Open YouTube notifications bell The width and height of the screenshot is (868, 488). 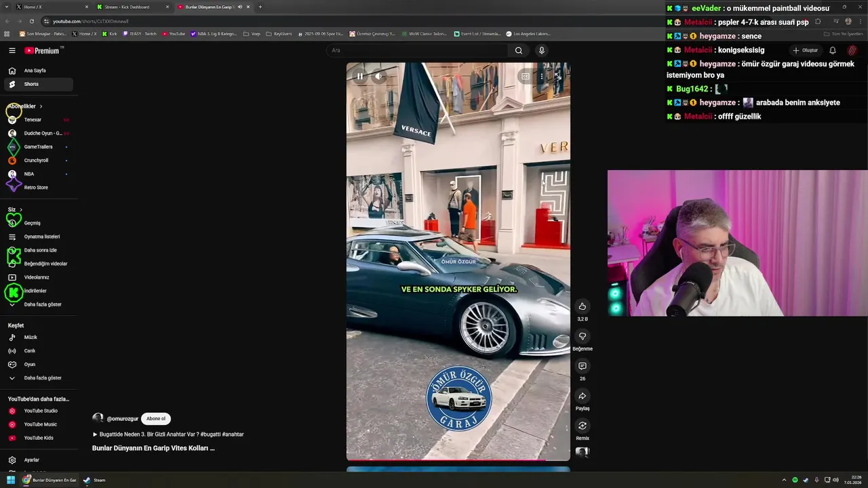pos(833,50)
